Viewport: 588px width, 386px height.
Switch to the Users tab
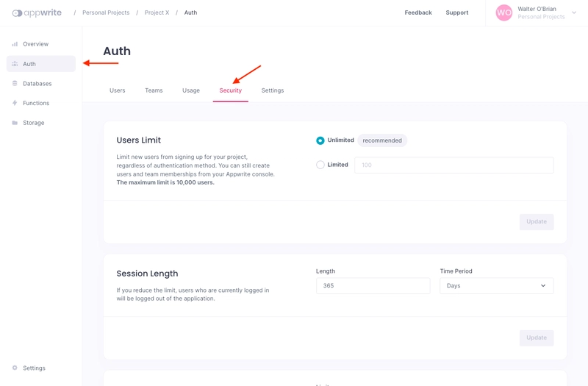[118, 90]
